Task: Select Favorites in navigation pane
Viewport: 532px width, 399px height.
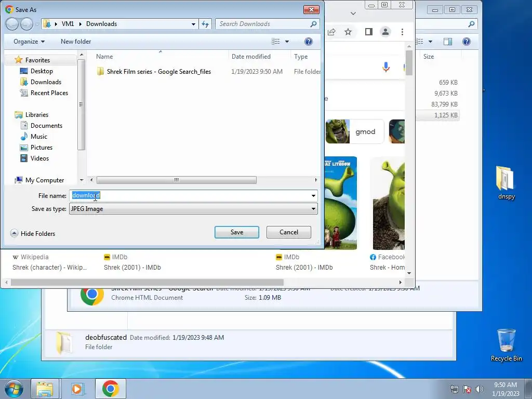Action: [37, 60]
